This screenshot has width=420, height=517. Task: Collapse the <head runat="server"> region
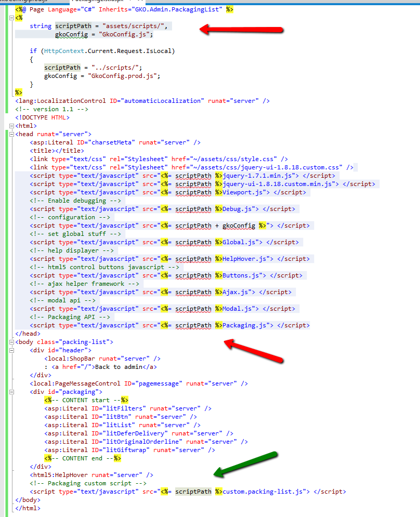click(11, 134)
